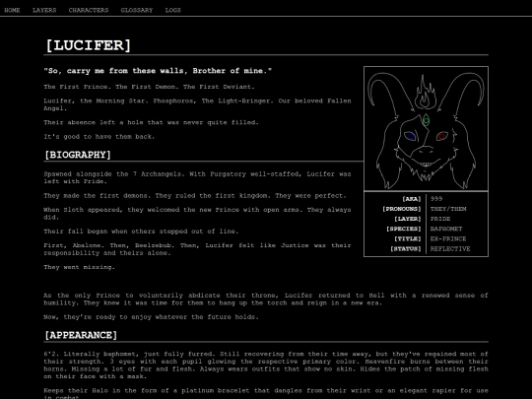Image resolution: width=532 pixels, height=399 pixels.
Task: Click the line "Their fall began when others stepped"
Action: click(141, 232)
